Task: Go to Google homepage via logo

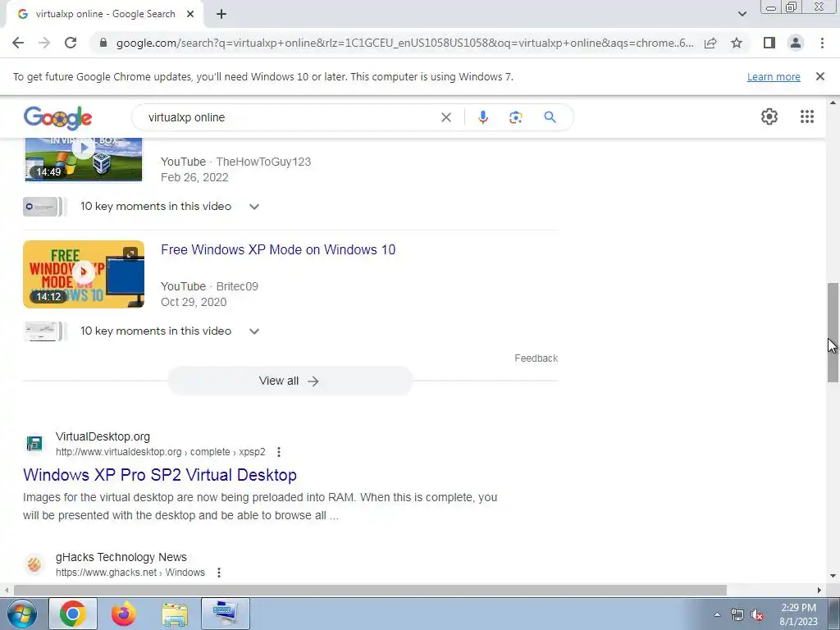Action: [58, 117]
